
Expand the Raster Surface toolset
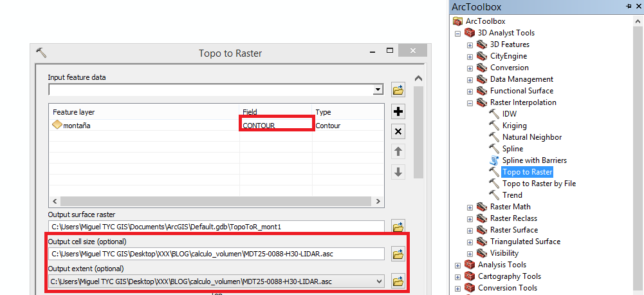tap(470, 230)
